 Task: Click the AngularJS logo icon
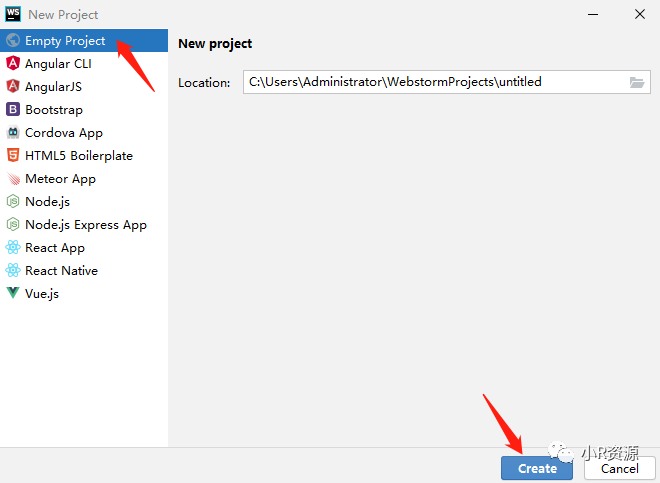[x=13, y=87]
